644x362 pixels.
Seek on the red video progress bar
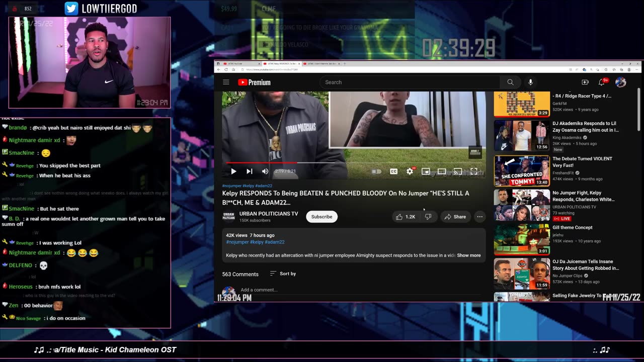coord(354,163)
